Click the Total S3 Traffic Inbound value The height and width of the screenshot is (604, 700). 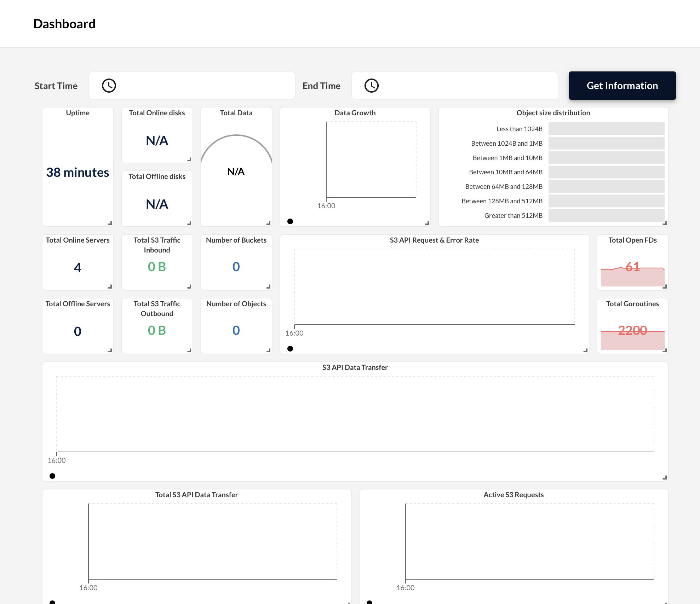click(157, 267)
